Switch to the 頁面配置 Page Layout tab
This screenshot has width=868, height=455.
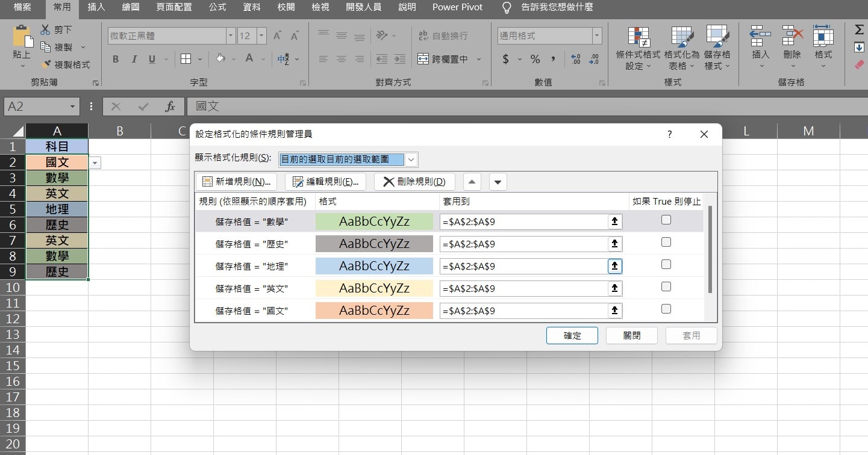174,7
